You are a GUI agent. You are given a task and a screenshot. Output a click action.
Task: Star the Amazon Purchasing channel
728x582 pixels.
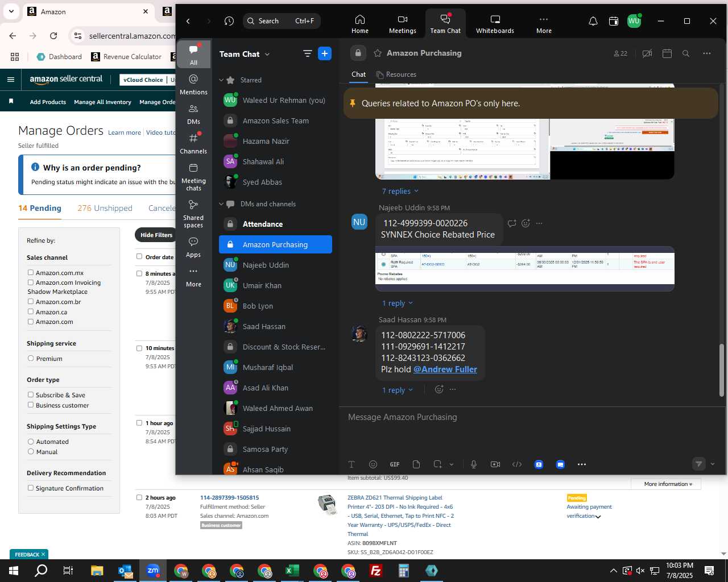[377, 53]
